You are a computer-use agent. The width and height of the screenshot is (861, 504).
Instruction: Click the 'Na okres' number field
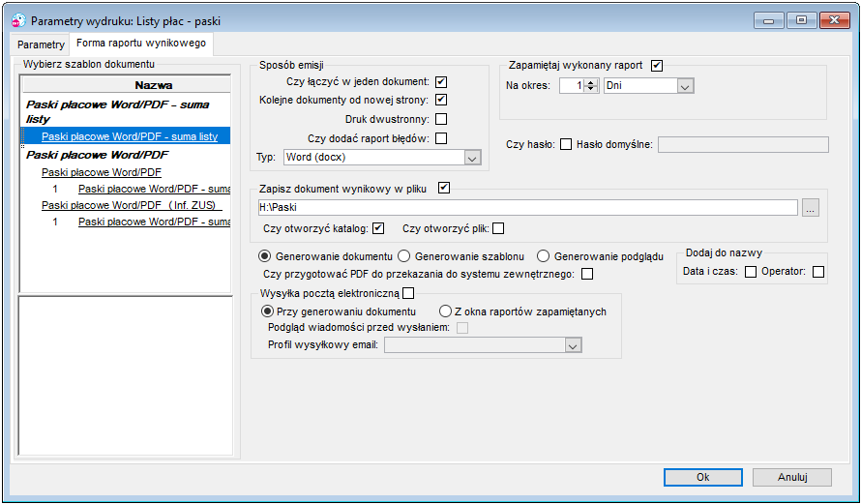(x=572, y=86)
